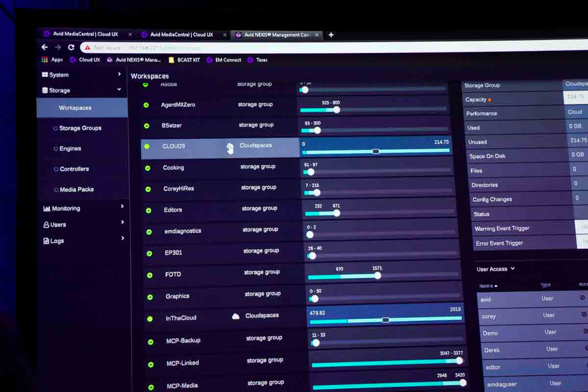Open the Avid NEXIS bookmark in bookmarks bar

(x=134, y=60)
